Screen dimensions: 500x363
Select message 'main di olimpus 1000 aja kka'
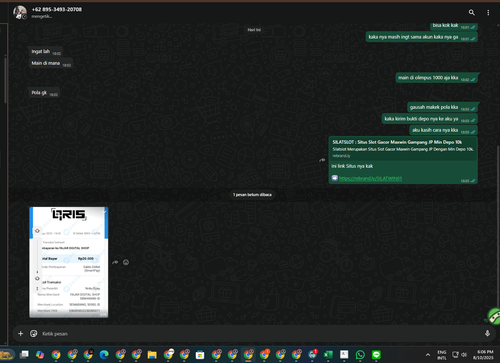(437, 78)
